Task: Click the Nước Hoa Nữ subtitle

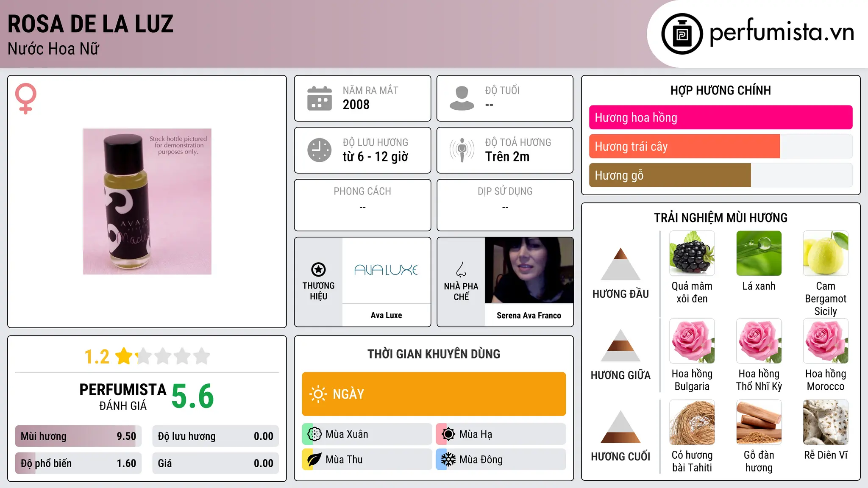Action: pos(53,49)
